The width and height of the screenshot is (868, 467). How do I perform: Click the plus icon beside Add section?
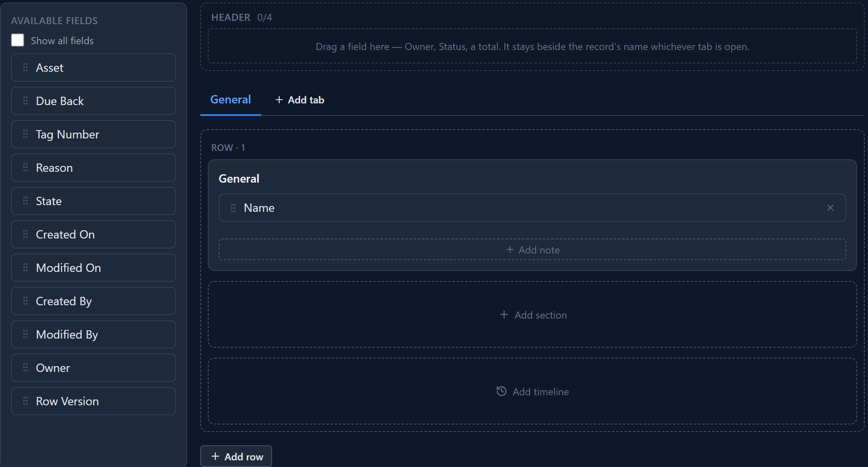pyautogui.click(x=504, y=314)
